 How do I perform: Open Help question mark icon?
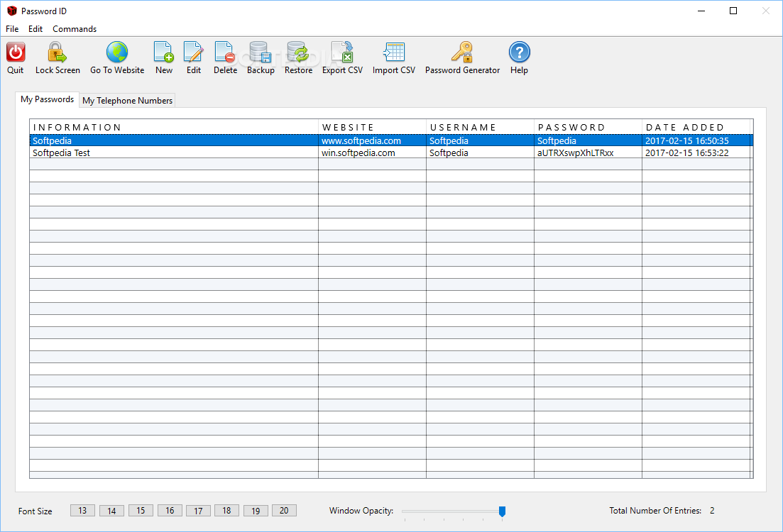(x=520, y=52)
